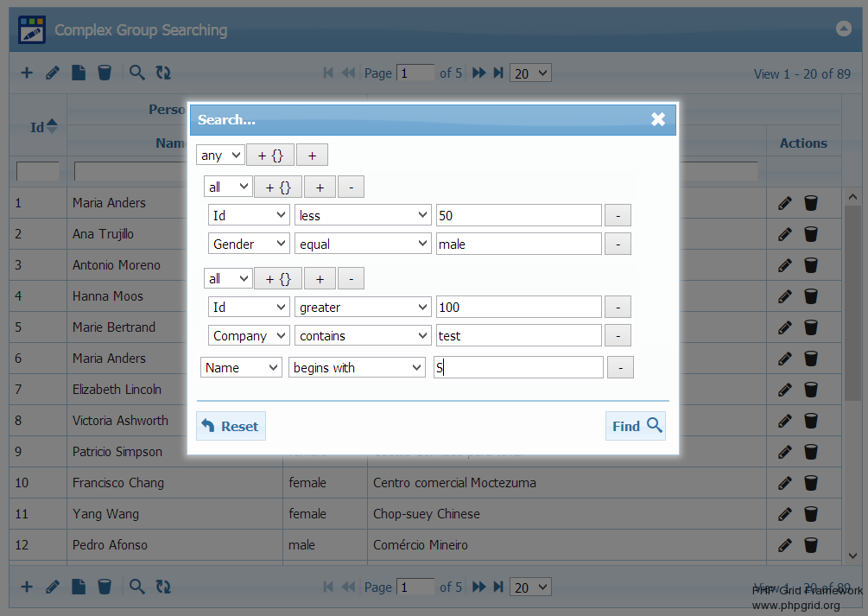Open the top-level 'any' group operator dropdown
The image size is (868, 616).
[220, 156]
